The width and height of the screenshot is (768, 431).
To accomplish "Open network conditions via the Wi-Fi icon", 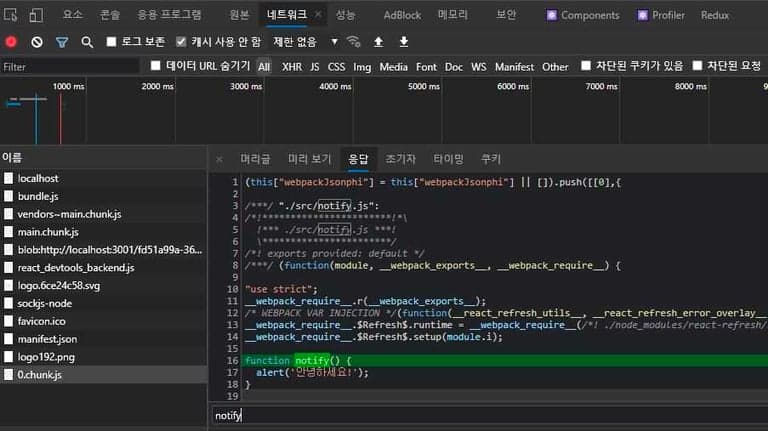I will pos(353,42).
